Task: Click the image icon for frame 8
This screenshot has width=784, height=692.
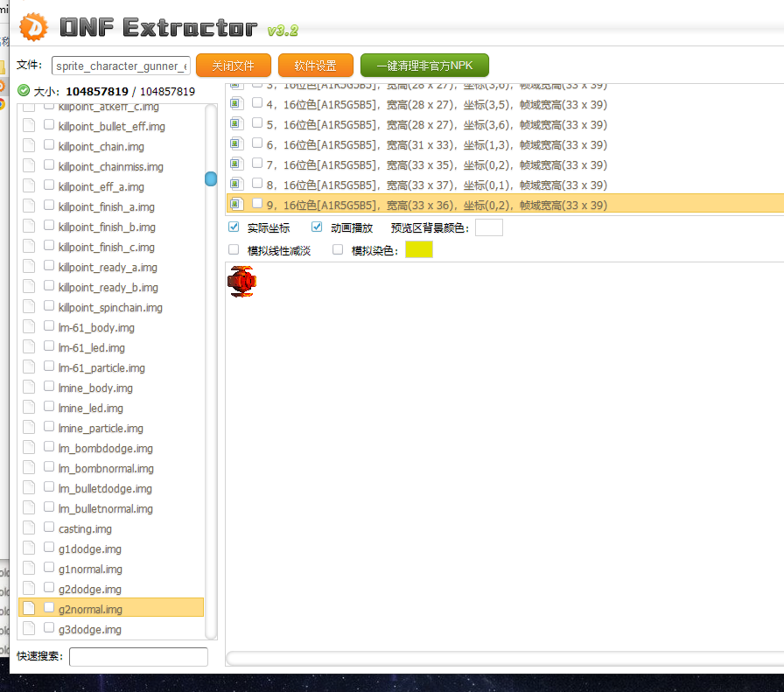Action: pyautogui.click(x=235, y=185)
